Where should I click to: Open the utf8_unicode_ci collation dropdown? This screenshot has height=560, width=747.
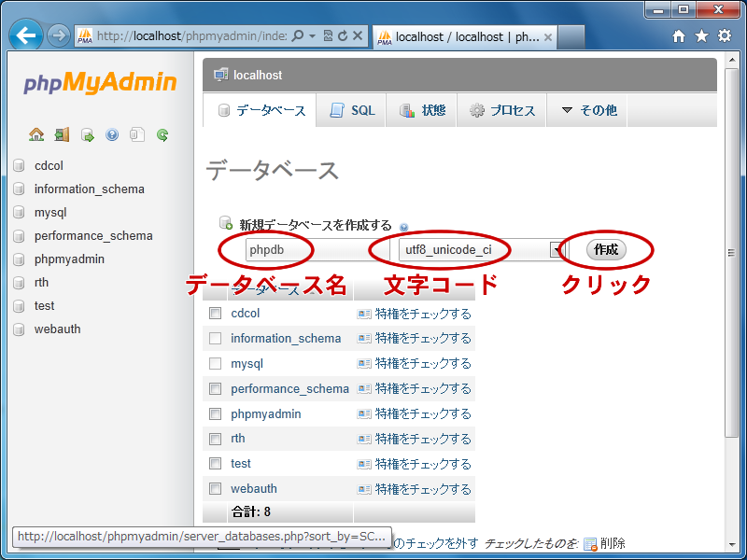click(x=557, y=250)
